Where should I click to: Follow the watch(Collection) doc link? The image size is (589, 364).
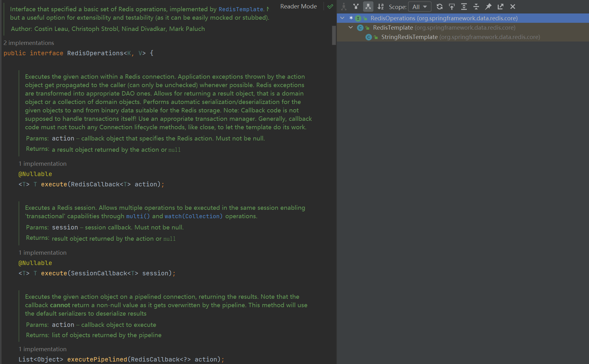[x=193, y=216]
